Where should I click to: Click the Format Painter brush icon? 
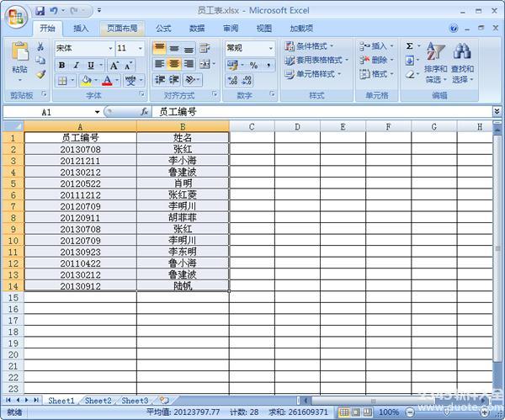[x=40, y=75]
